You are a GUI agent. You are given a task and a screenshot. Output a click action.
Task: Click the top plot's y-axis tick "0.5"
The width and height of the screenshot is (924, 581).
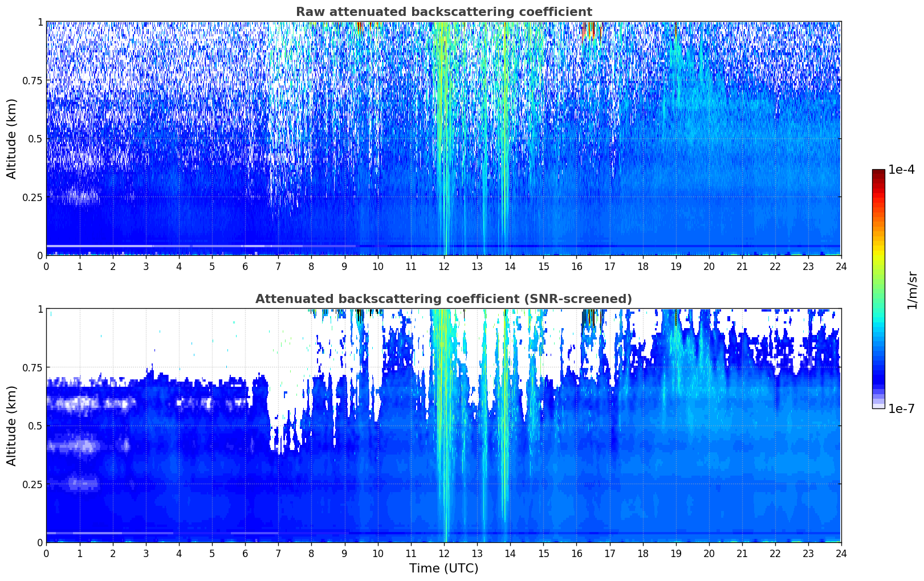click(x=35, y=139)
